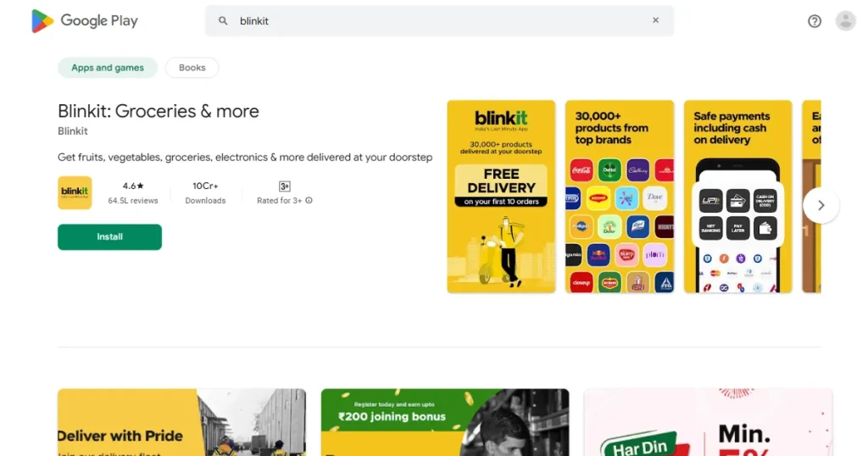Click the Blinkit app icon
The height and width of the screenshot is (456, 868).
tap(75, 192)
